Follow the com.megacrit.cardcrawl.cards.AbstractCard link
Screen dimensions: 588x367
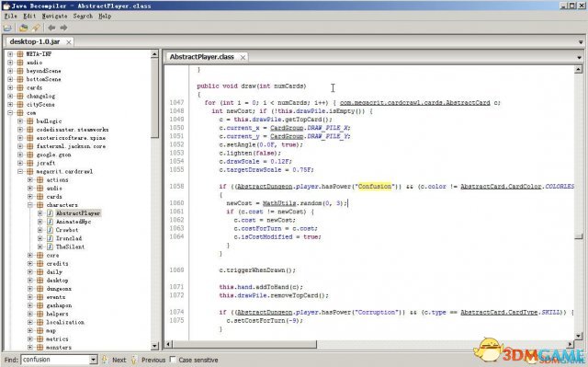(x=414, y=102)
